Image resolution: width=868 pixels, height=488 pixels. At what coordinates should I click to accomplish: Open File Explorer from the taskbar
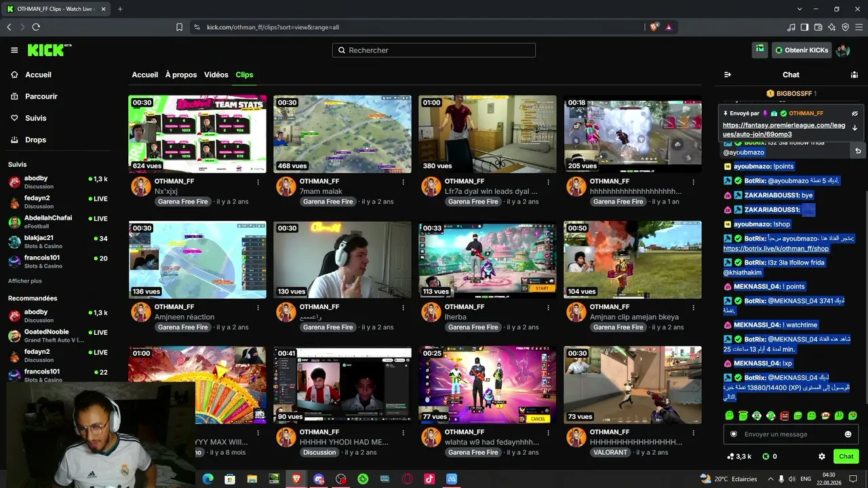tap(252, 479)
